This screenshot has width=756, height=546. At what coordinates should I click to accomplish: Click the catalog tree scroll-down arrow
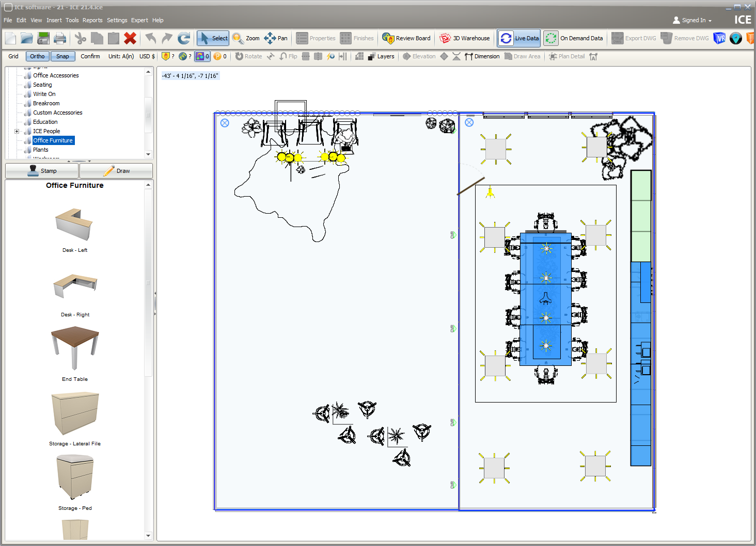[x=149, y=154]
